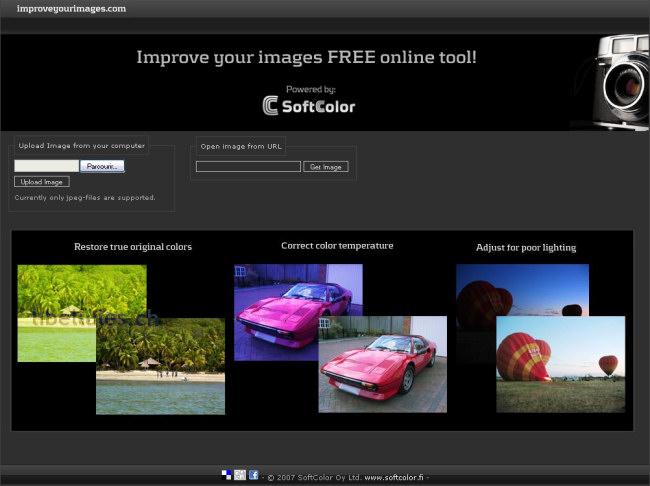650x486 pixels.
Task: Click the Facebook share icon in footer
Action: coord(254,475)
